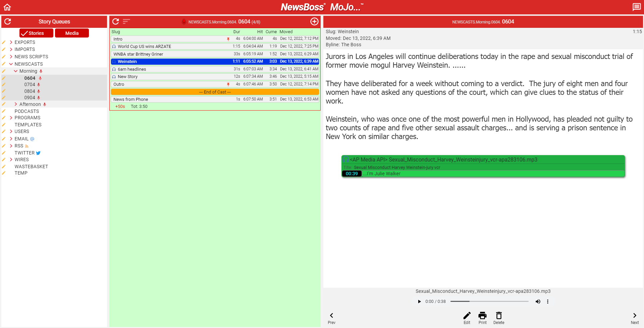
Task: Expand the IMPORTS folder
Action: click(11, 49)
